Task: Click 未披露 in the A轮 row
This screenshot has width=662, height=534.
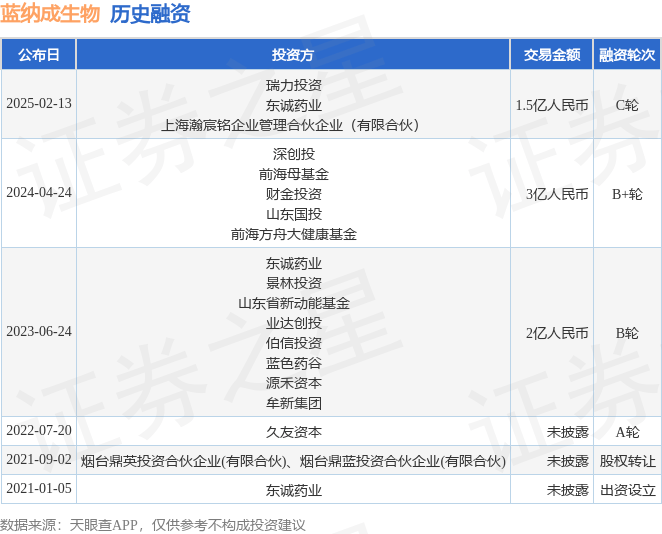Action: point(567,432)
